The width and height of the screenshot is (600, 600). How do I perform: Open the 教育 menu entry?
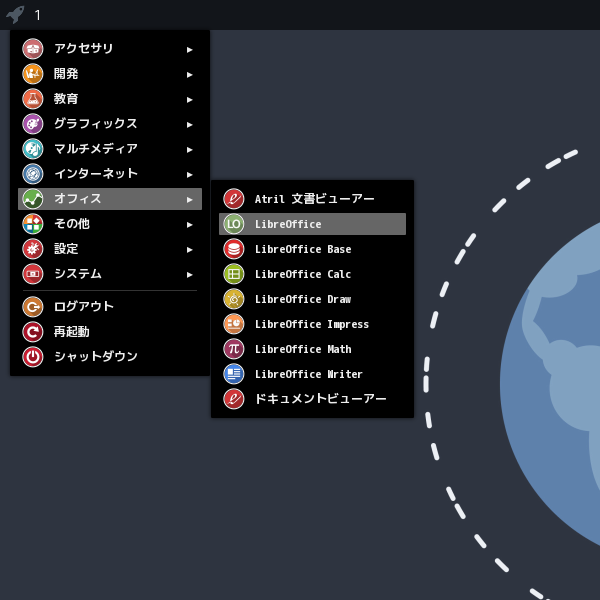click(x=110, y=99)
